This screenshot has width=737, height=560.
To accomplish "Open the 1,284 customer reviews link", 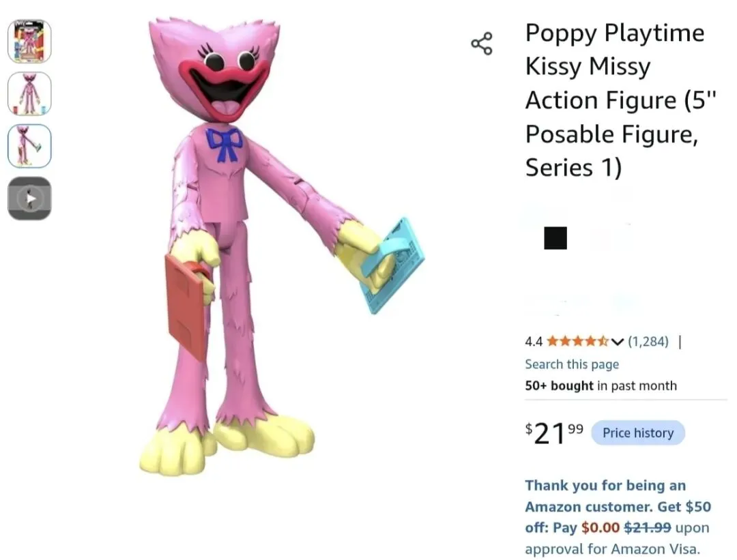I will coord(648,341).
